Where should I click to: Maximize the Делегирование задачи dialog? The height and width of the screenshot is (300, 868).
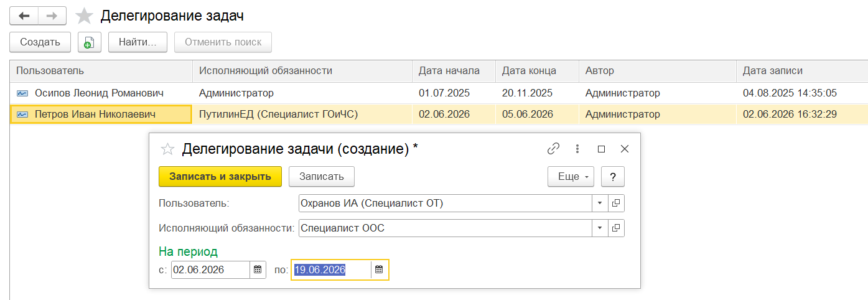[x=601, y=149]
